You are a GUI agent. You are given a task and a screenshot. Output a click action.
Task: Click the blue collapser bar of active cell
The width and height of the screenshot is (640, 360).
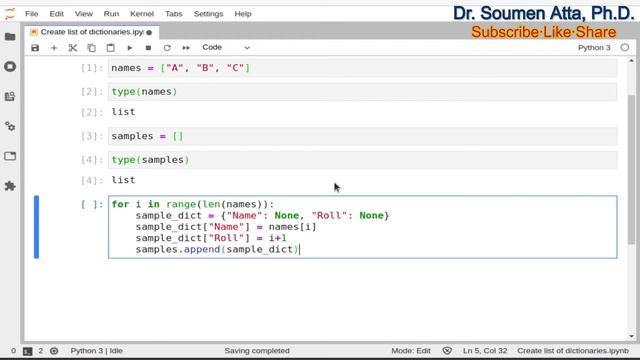[x=36, y=227]
